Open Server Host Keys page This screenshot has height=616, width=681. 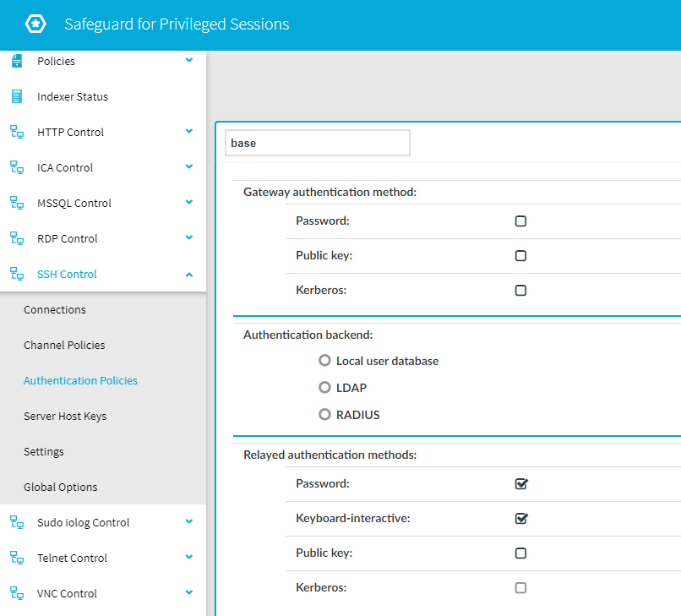click(65, 417)
